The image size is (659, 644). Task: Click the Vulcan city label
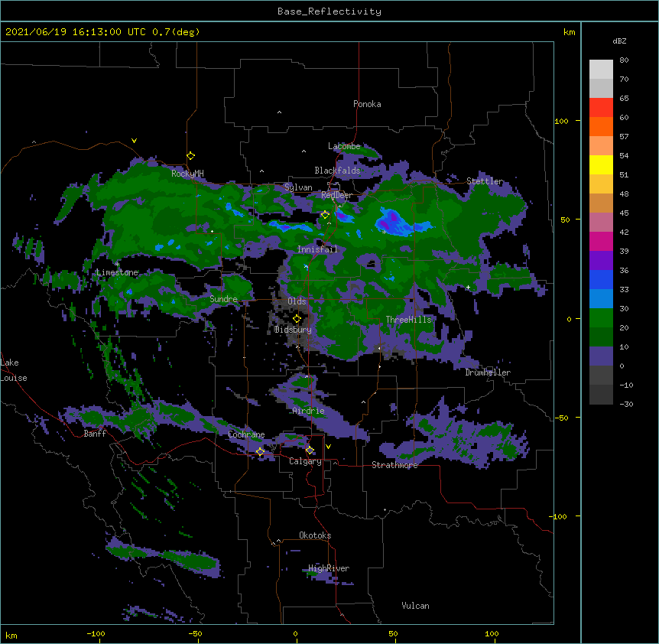point(415,606)
